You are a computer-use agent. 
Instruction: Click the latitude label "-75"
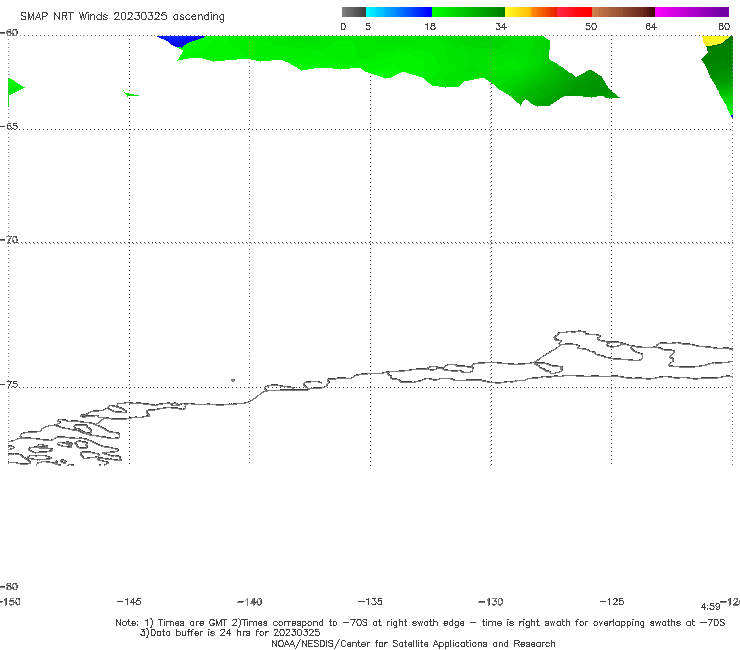(9, 384)
